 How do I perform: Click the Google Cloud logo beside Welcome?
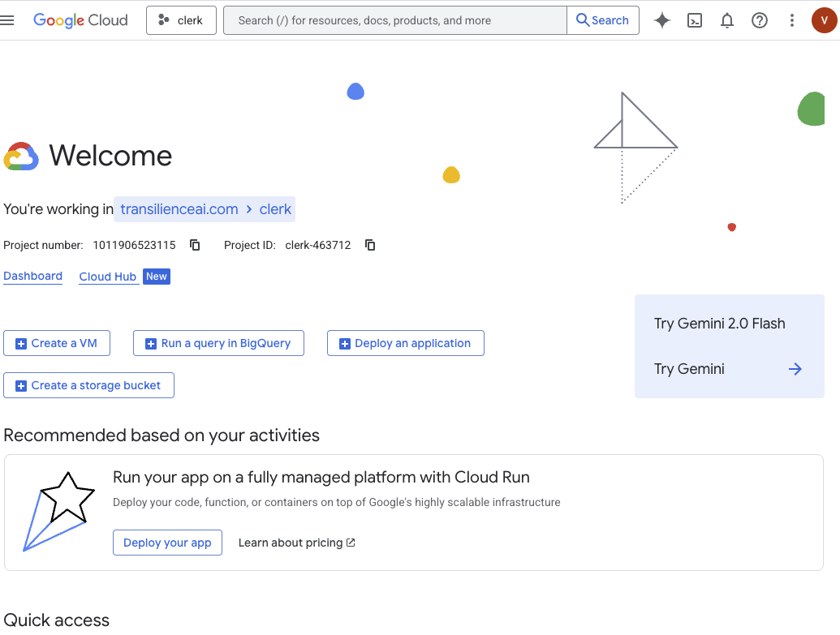pyautogui.click(x=21, y=157)
